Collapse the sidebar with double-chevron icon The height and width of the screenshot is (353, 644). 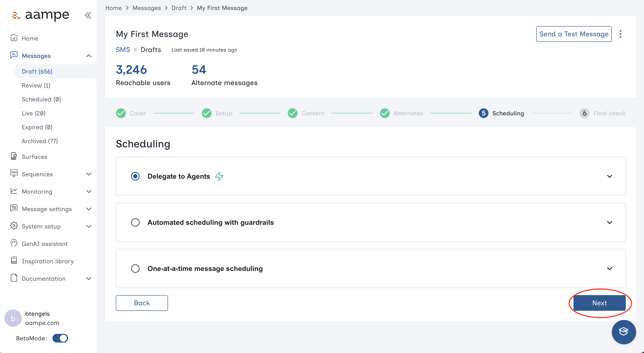click(x=88, y=15)
